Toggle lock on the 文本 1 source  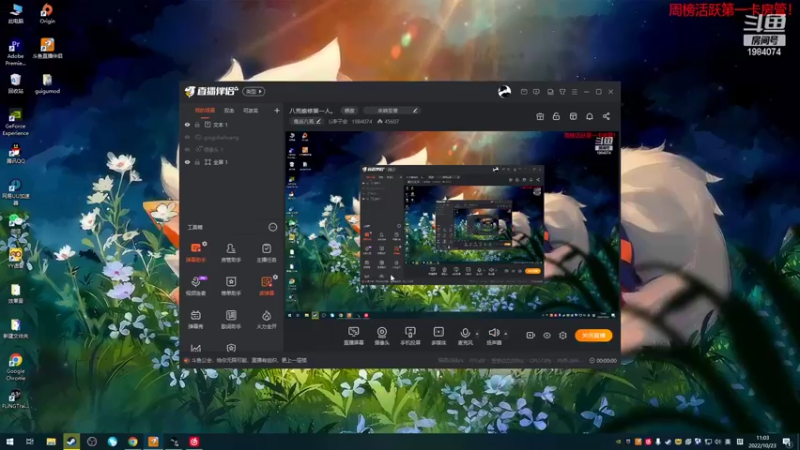point(197,124)
